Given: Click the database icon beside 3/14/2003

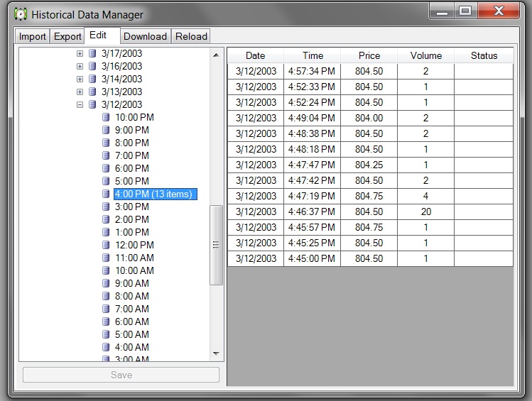Looking at the screenshot, I should click(x=92, y=79).
